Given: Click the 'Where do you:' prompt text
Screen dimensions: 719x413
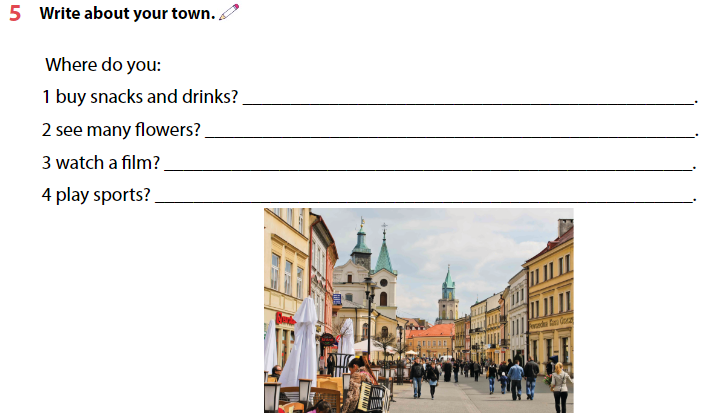Looking at the screenshot, I should [x=103, y=66].
